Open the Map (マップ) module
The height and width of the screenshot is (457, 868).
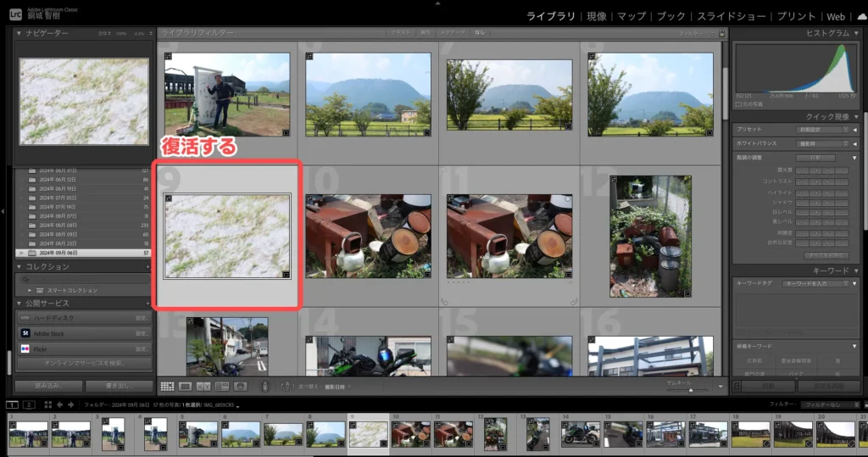point(631,16)
